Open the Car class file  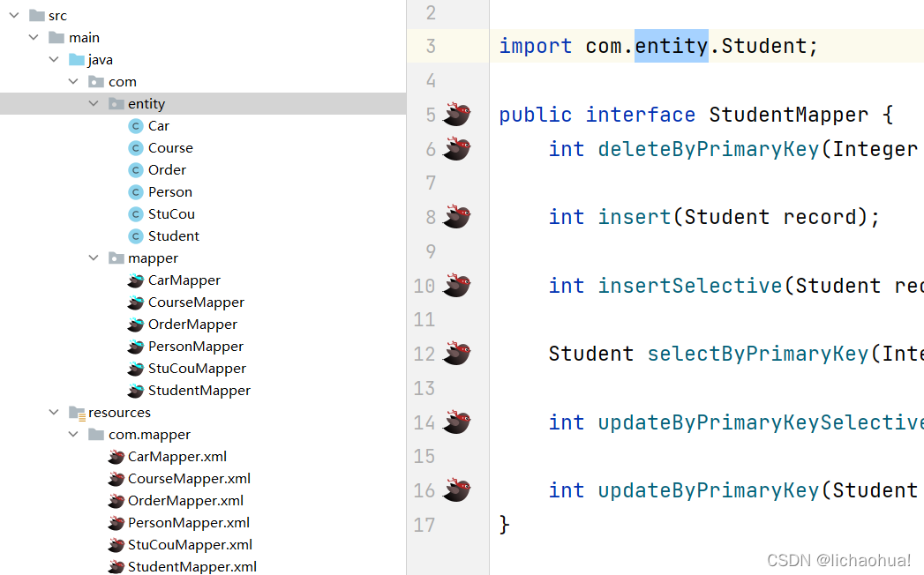click(159, 126)
